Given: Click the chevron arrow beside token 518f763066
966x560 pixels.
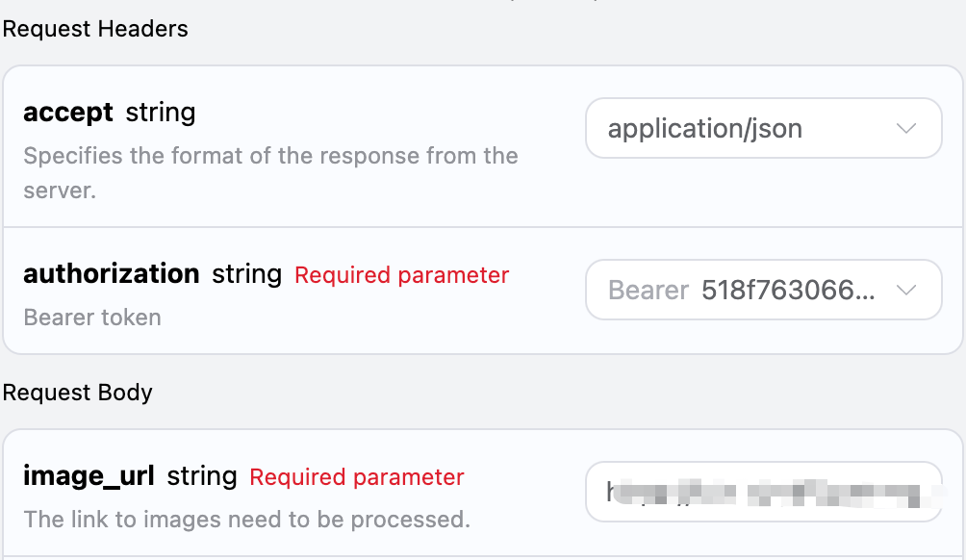Looking at the screenshot, I should [x=905, y=290].
